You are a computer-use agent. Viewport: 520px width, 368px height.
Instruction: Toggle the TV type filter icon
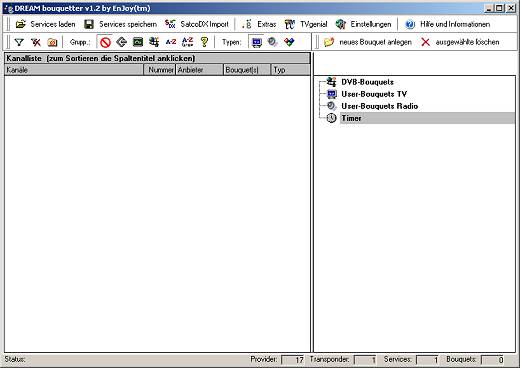[257, 42]
